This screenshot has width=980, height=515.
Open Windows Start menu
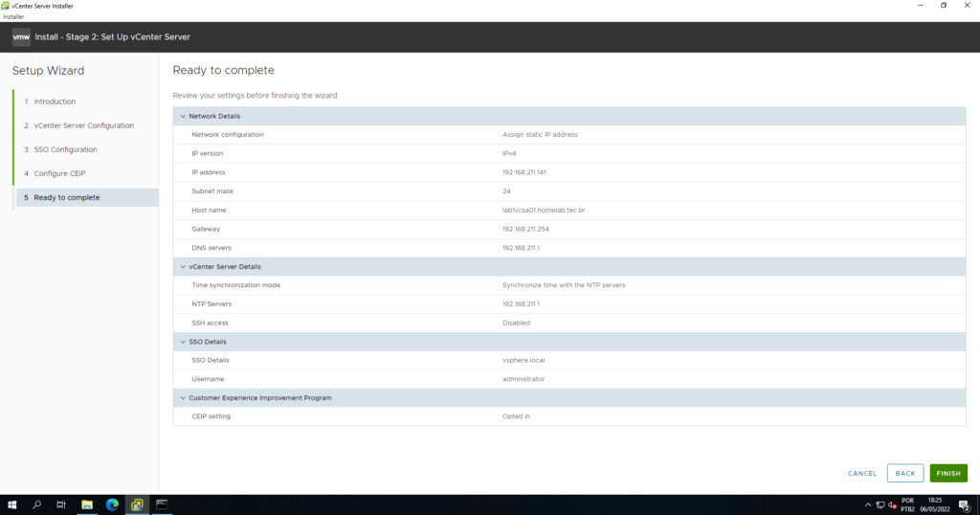[x=11, y=505]
